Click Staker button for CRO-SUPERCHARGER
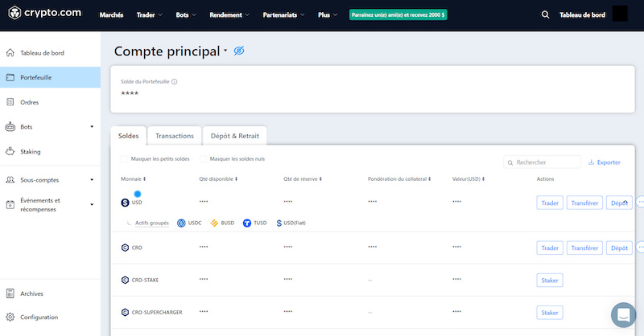Screen dimensions: 644x336 550,313
